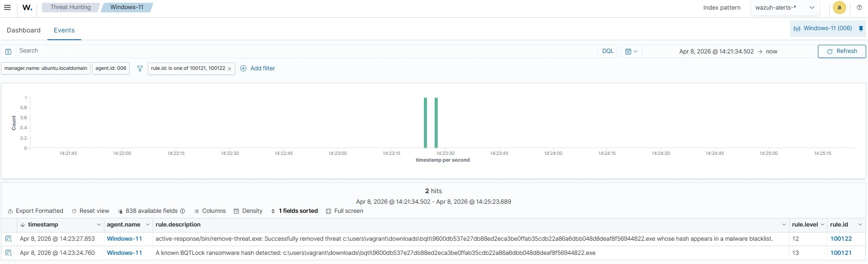Open the user avatar 'a' menu
The image size is (868, 264).
(839, 8)
